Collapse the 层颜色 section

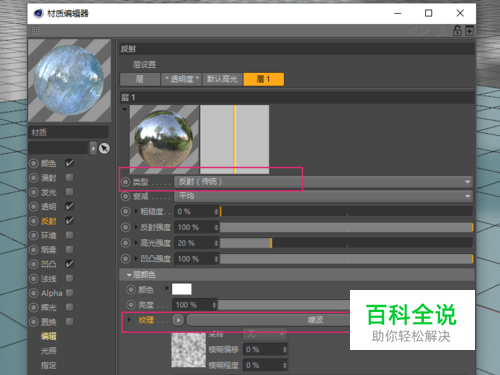click(129, 275)
